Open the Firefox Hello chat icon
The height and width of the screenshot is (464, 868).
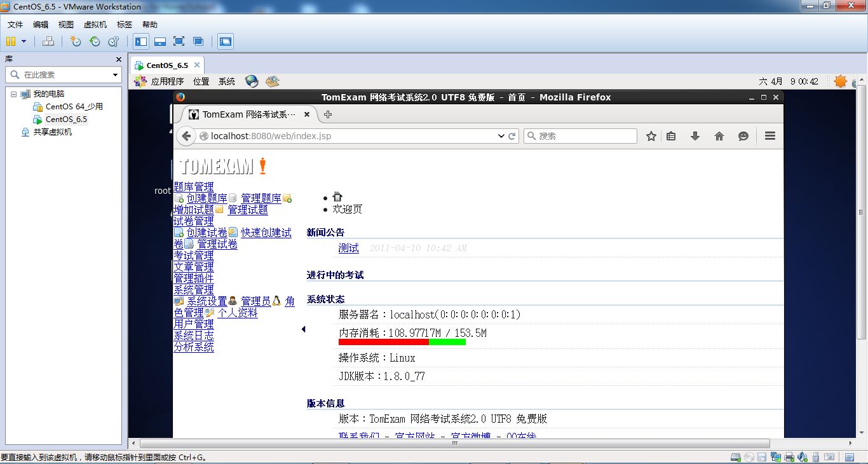[x=743, y=136]
